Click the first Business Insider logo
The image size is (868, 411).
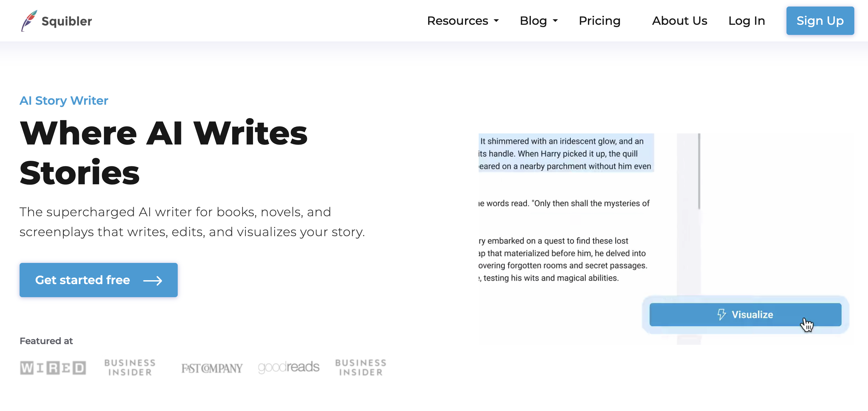point(130,368)
